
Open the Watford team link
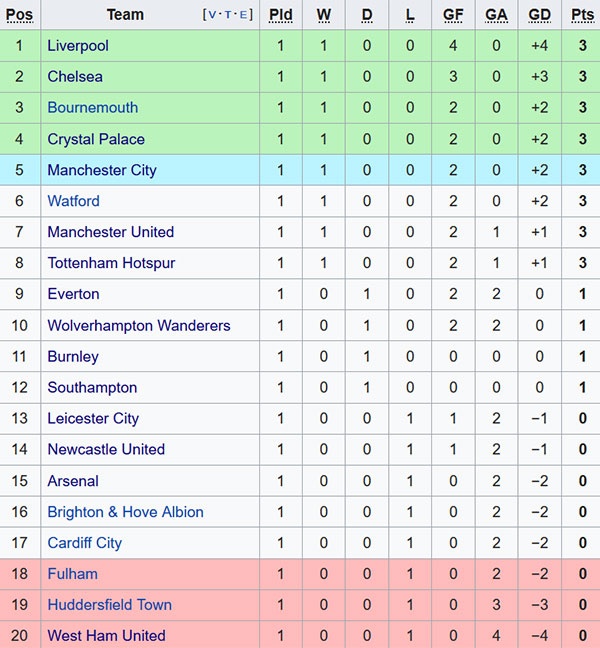coord(74,201)
